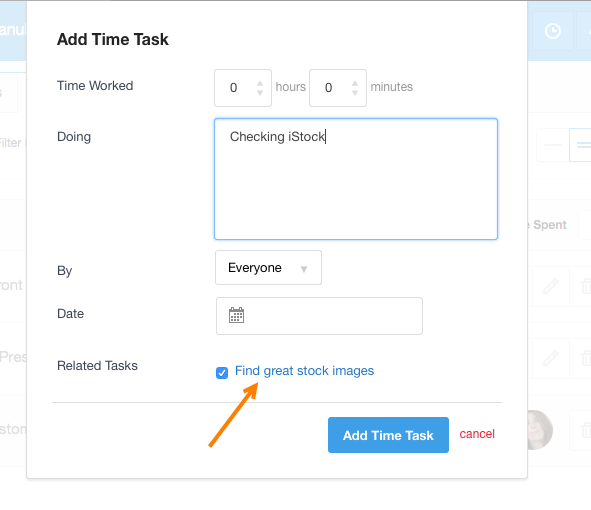Open the Find great stock images link
This screenshot has height=510, width=591.
pos(304,371)
